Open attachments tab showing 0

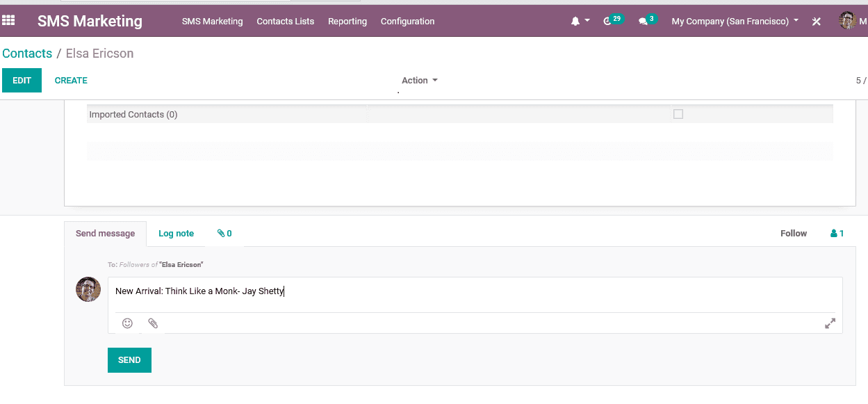[224, 234]
